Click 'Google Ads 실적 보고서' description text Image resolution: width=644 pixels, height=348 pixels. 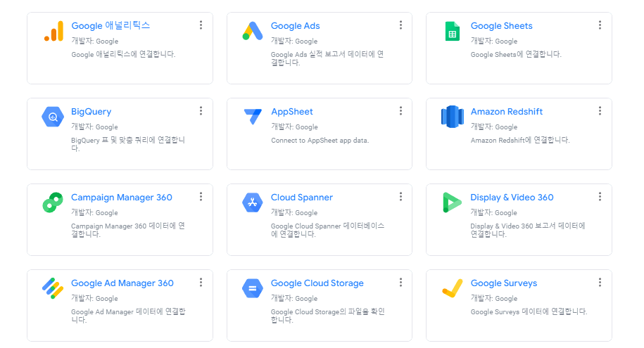pos(327,58)
